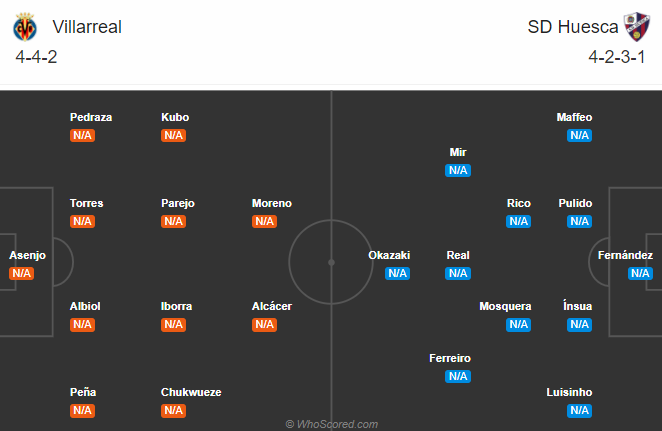Select player Maffeo on the pitch
662x431 pixels.
coord(574,117)
